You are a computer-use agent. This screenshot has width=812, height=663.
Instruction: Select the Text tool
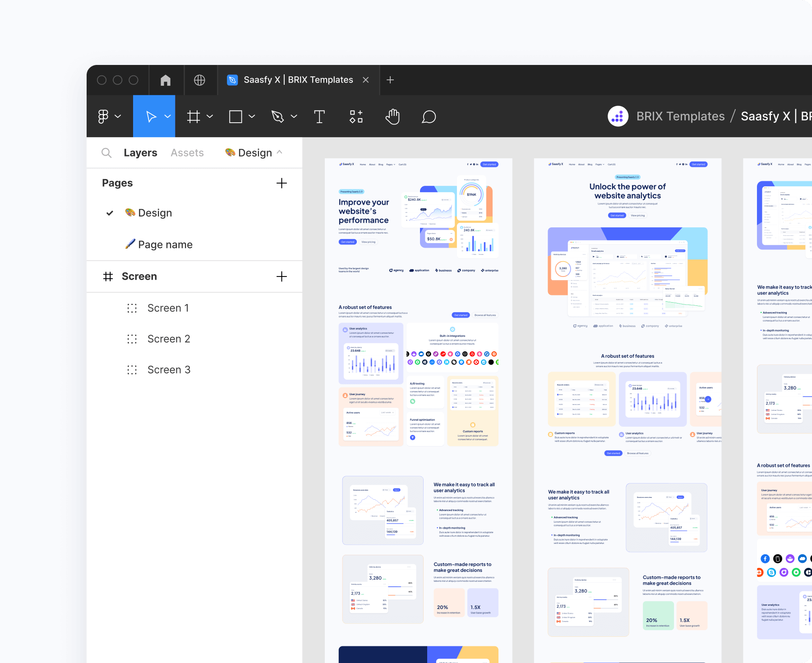point(320,116)
